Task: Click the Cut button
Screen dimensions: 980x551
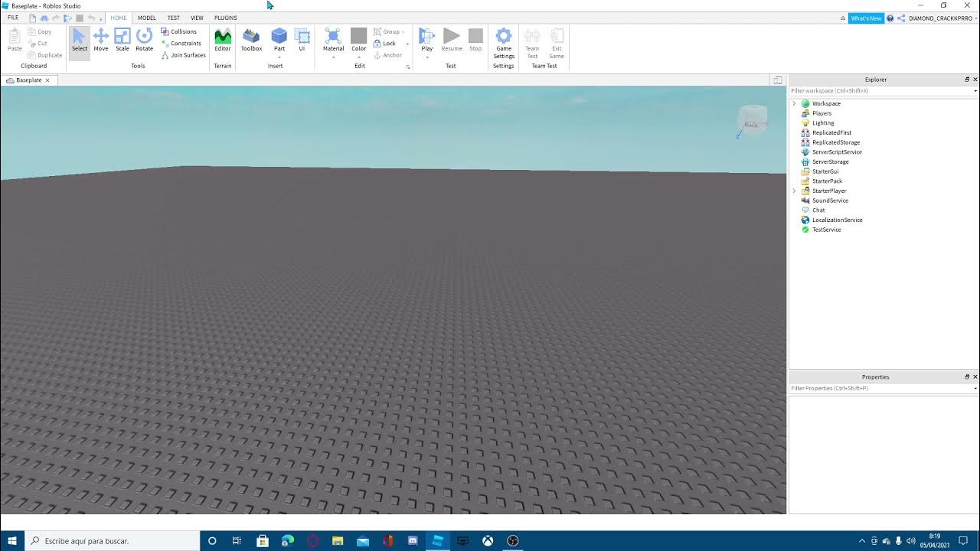Action: 38,44
